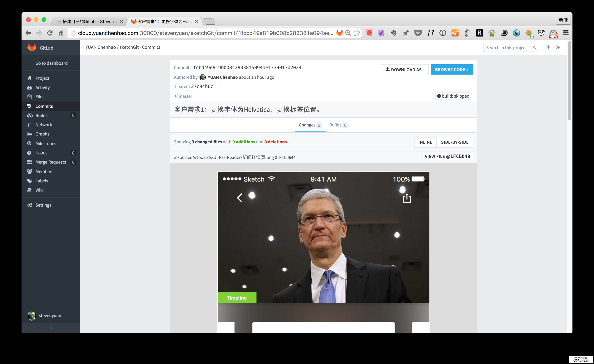
Task: Open Merge Requests in sidebar
Action: (x=51, y=162)
